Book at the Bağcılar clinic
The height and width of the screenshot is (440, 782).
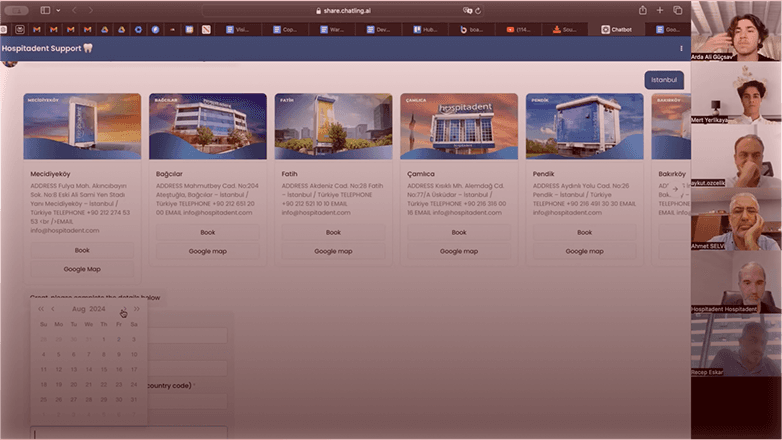[x=208, y=232]
